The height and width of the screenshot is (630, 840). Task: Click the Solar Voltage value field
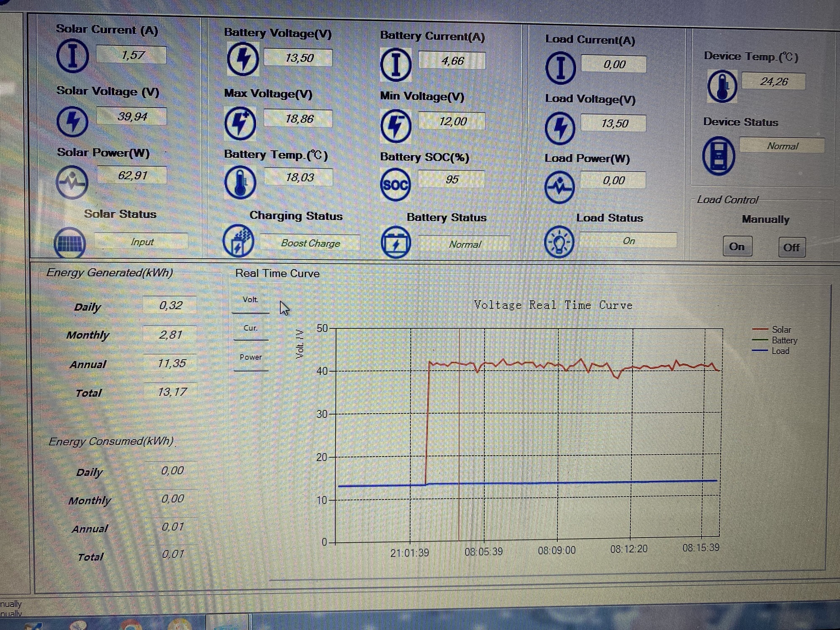(x=132, y=116)
